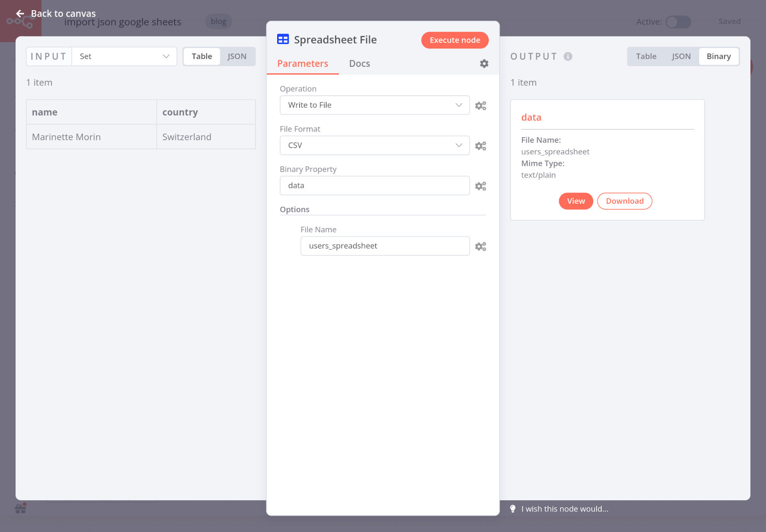The width and height of the screenshot is (766, 532).
Task: Open the File Name parameter options gear
Action: coord(480,246)
